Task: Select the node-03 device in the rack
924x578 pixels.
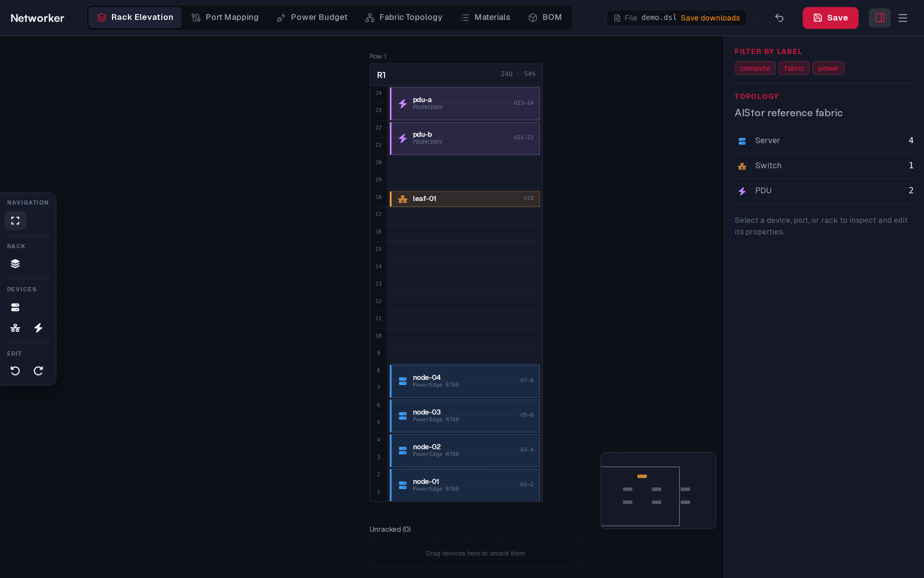Action: pyautogui.click(x=464, y=416)
